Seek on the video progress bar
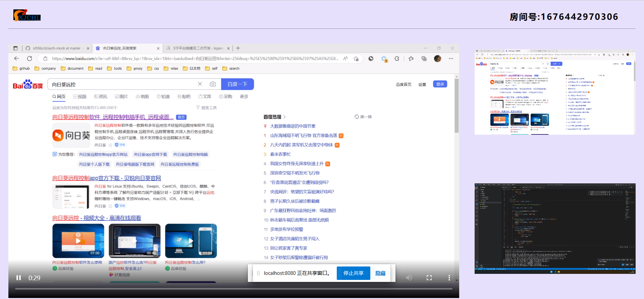Image resolution: width=644 pixels, height=299 pixels. click(x=234, y=289)
